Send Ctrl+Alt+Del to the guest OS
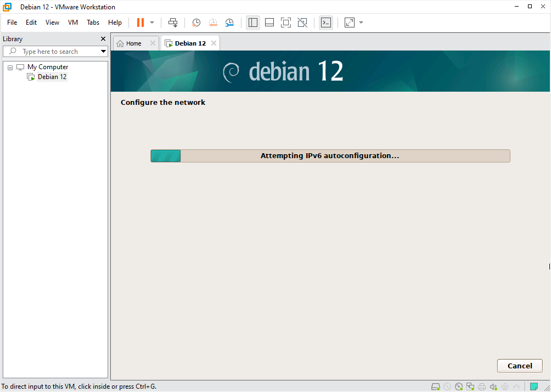The height and width of the screenshot is (392, 551). coord(173,23)
